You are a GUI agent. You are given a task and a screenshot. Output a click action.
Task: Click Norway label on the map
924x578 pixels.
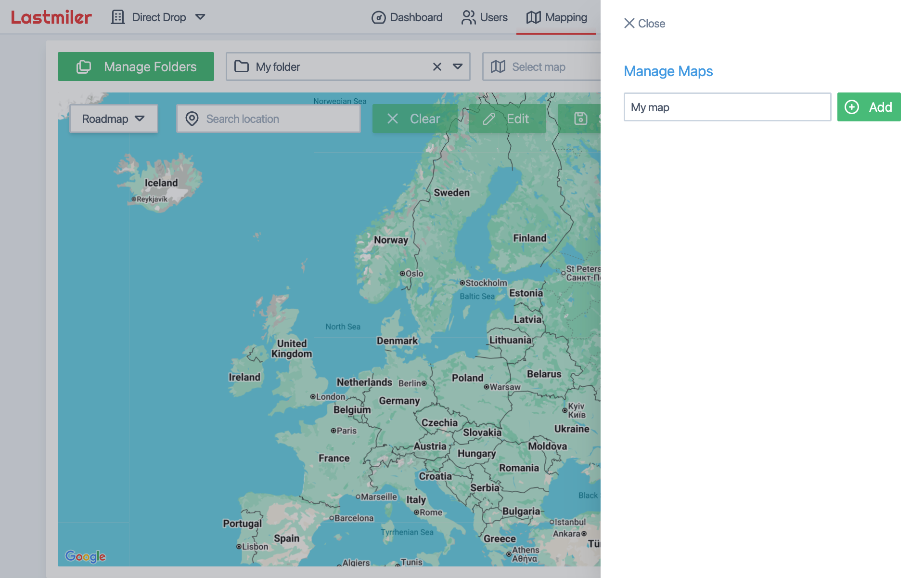tap(391, 240)
